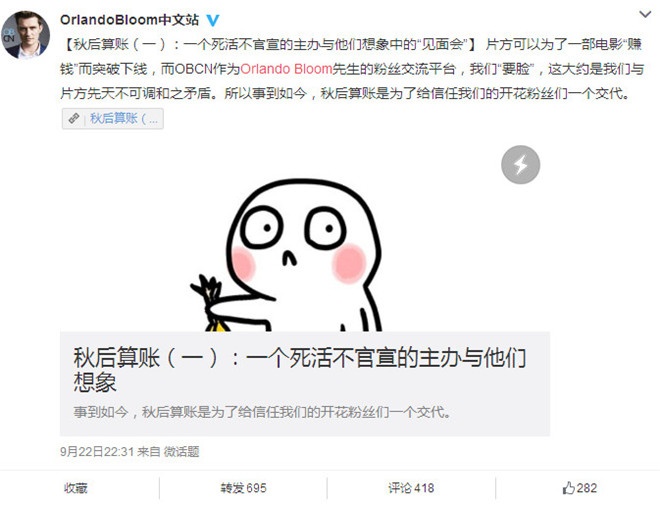Viewport: 660px width, 506px height.
Task: Open the 秋后算账 short link chip
Action: 113,119
